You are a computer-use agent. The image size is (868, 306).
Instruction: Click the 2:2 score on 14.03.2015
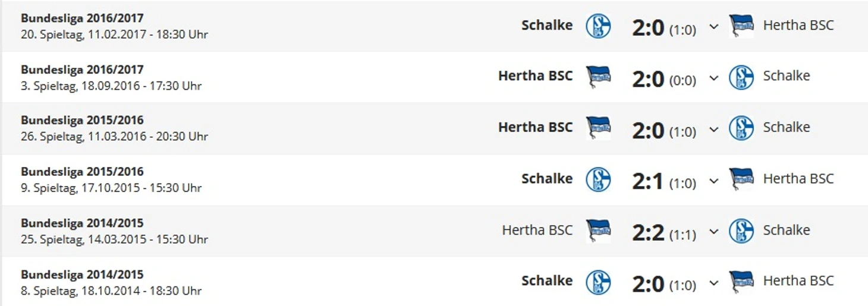[648, 232]
